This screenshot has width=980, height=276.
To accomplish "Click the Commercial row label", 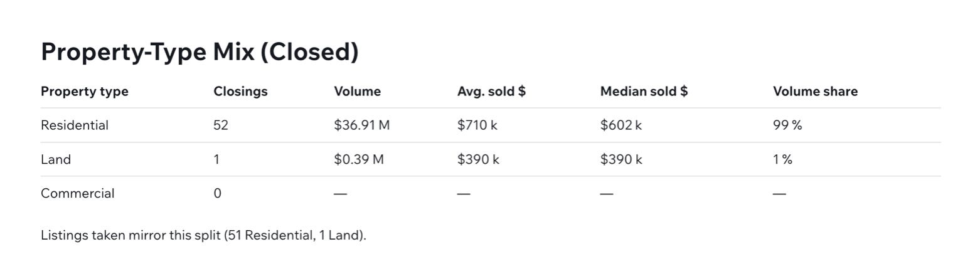I will [x=78, y=193].
